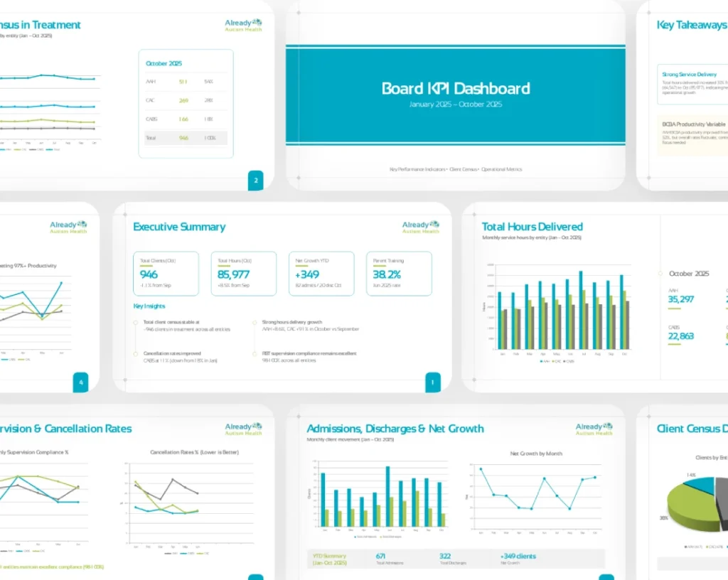Click the 'Monthly service hours by entity' subtitle
The height and width of the screenshot is (580, 728).
click(532, 237)
